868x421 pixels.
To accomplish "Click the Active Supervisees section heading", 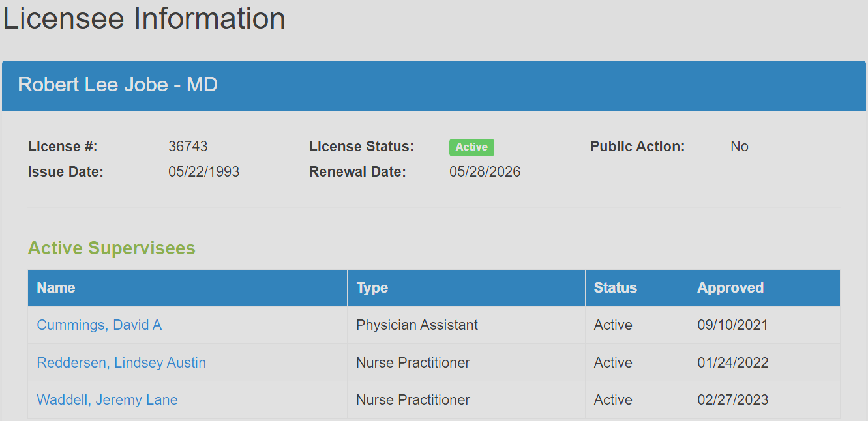I will tap(112, 248).
